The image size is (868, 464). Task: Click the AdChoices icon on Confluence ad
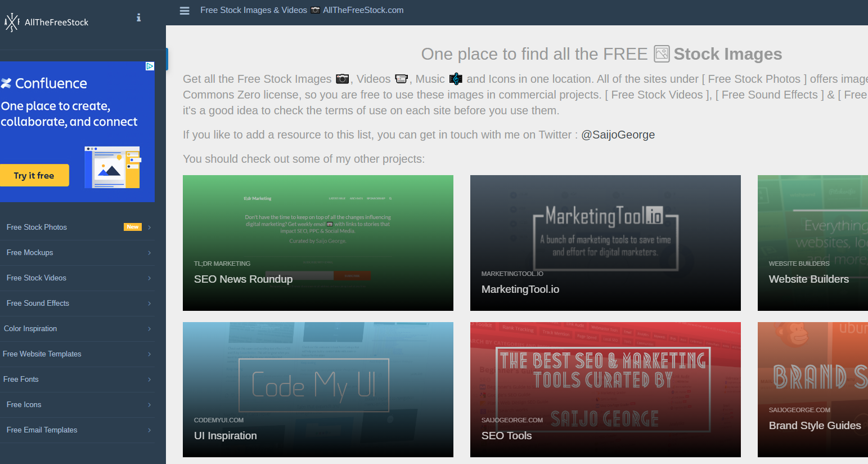pos(150,66)
